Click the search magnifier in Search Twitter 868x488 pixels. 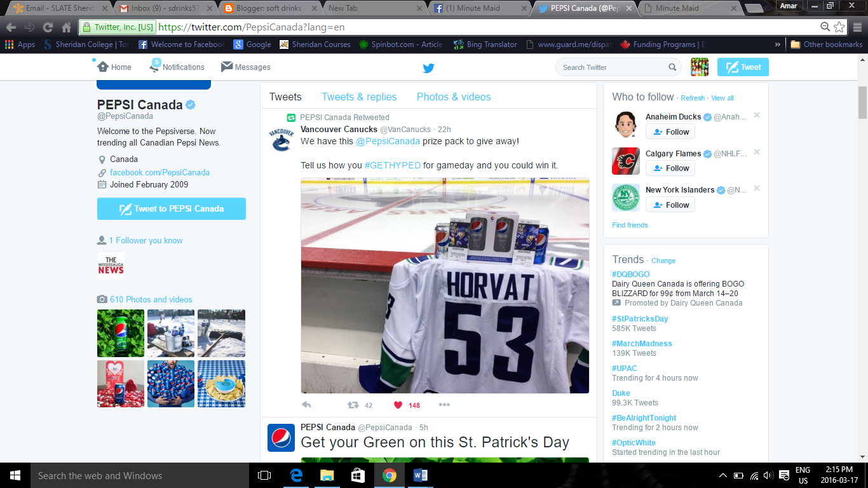672,67
